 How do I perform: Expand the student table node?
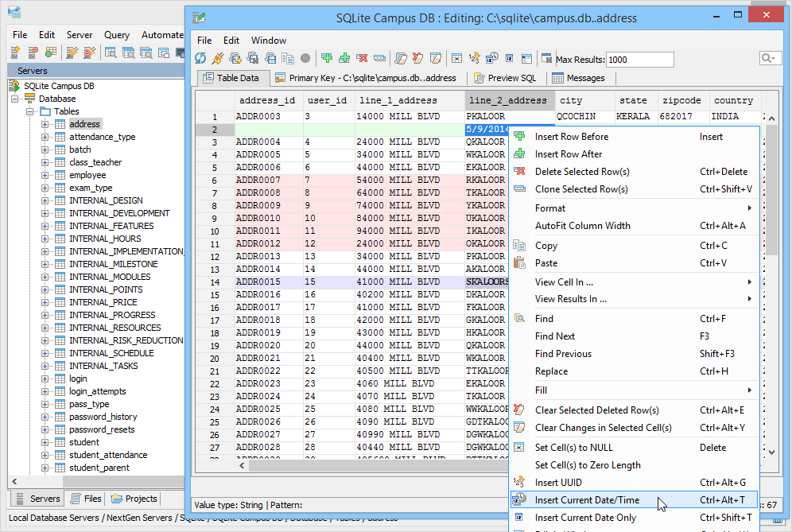coord(45,443)
